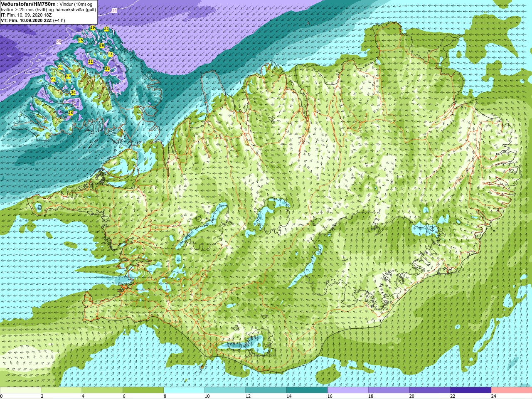Pick the 10–12 m/s turquoise legend swatch

pos(225,390)
